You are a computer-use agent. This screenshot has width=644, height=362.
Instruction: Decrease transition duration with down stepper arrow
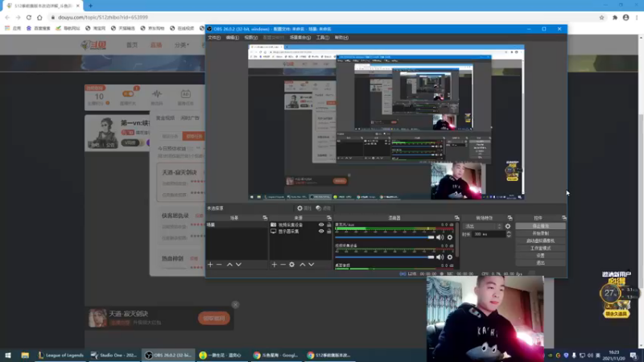tap(509, 236)
